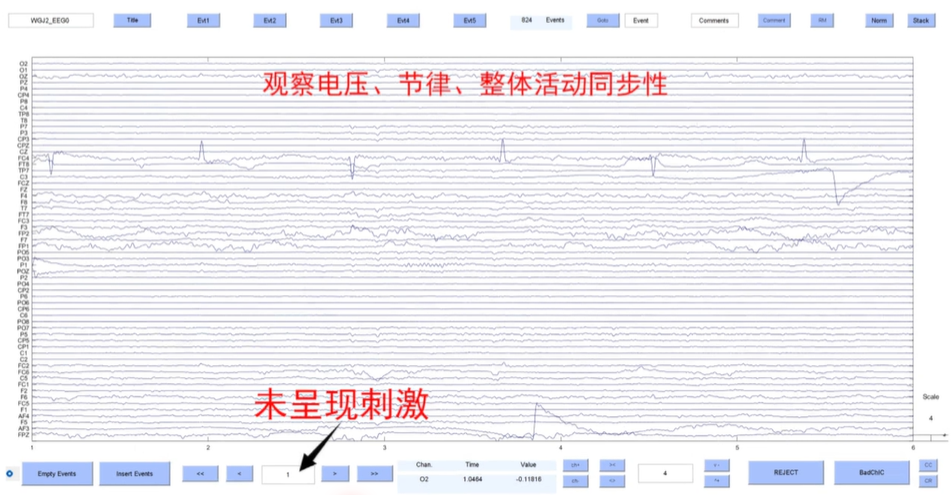The width and height of the screenshot is (951, 495).
Task: Click the BadChIC button
Action: 871,472
